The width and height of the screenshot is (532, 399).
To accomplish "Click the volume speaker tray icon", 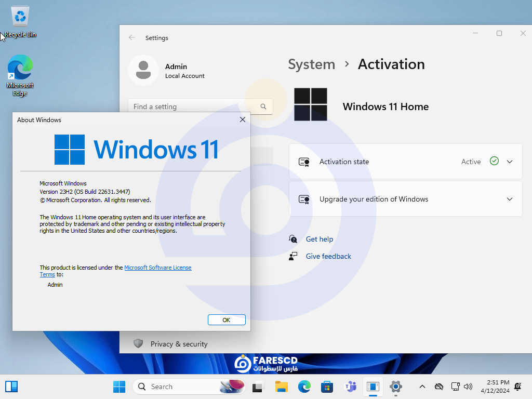I will click(x=468, y=387).
